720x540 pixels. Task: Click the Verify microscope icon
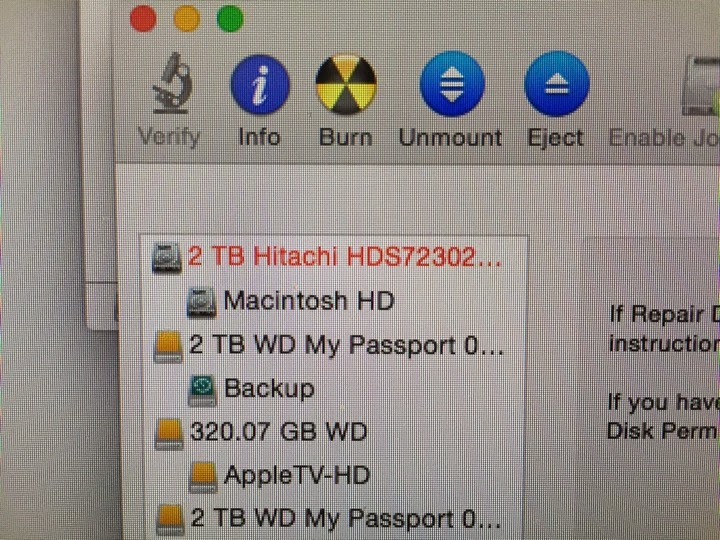coord(171,84)
